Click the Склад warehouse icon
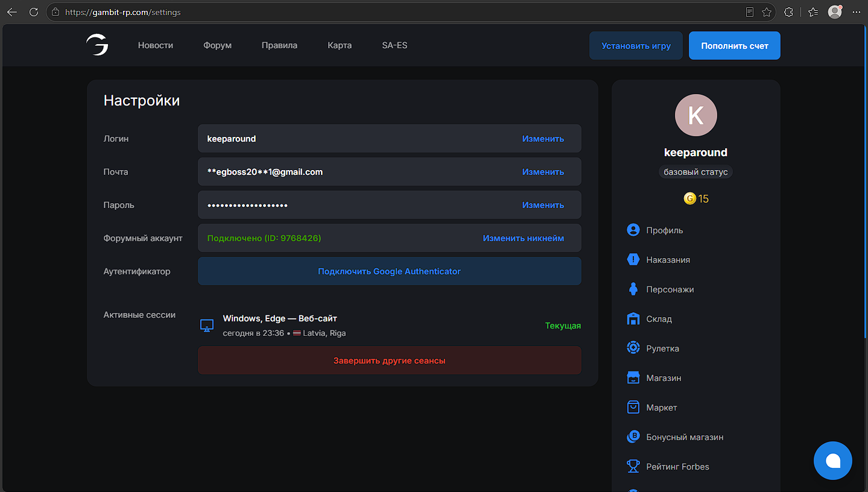Viewport: 868px width, 492px height. tap(633, 318)
